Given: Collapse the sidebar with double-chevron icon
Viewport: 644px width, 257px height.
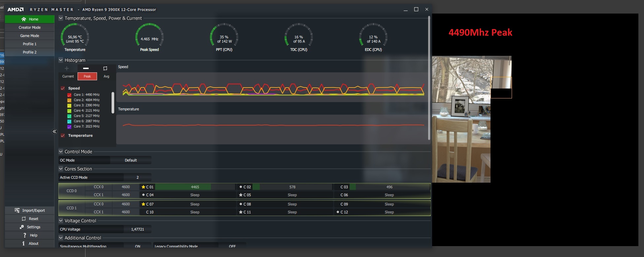Looking at the screenshot, I should pos(54,131).
